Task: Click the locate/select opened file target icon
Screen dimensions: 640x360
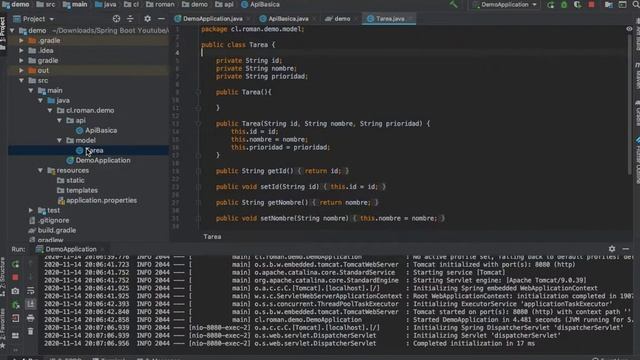Action: 116,19
